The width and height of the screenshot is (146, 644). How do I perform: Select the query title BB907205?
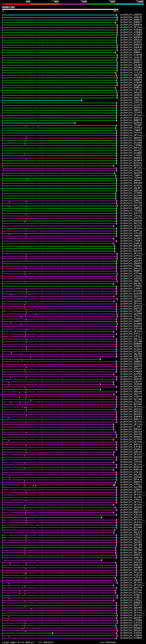[8, 8]
